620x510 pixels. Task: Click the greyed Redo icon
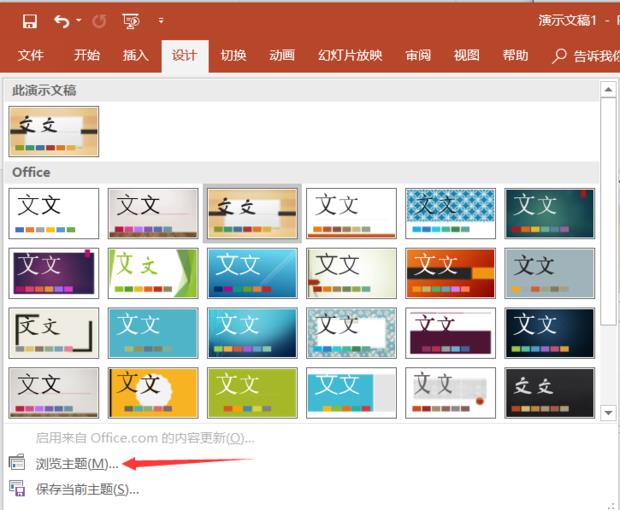[99, 21]
